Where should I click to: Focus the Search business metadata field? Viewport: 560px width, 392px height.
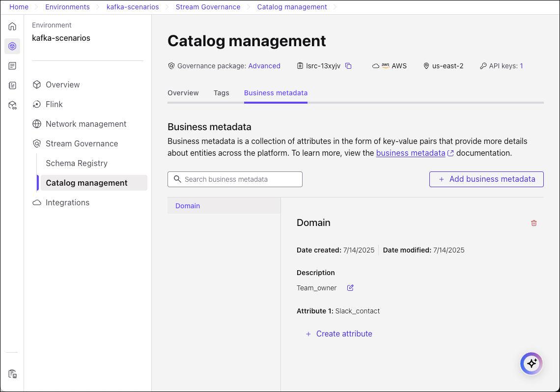[235, 179]
